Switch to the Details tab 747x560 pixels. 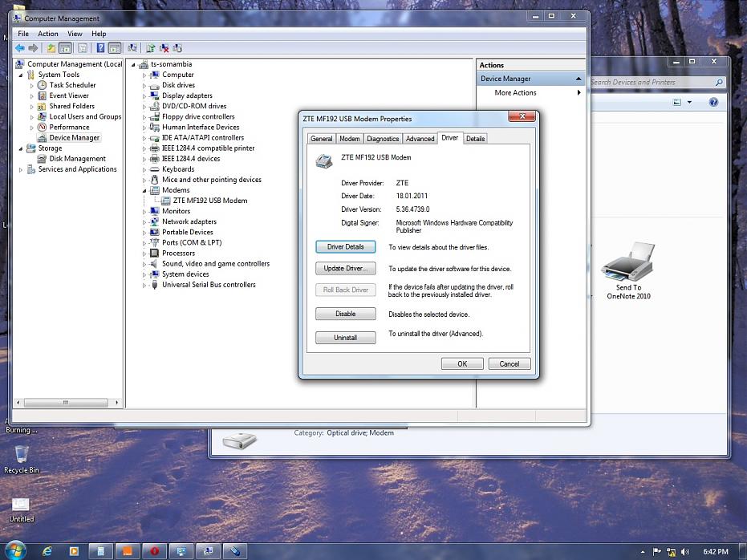(x=475, y=139)
